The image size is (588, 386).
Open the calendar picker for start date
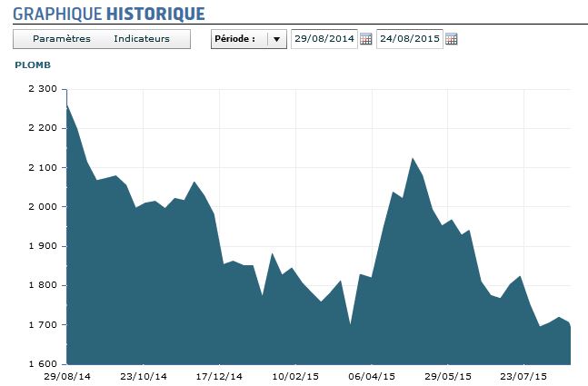[365, 39]
